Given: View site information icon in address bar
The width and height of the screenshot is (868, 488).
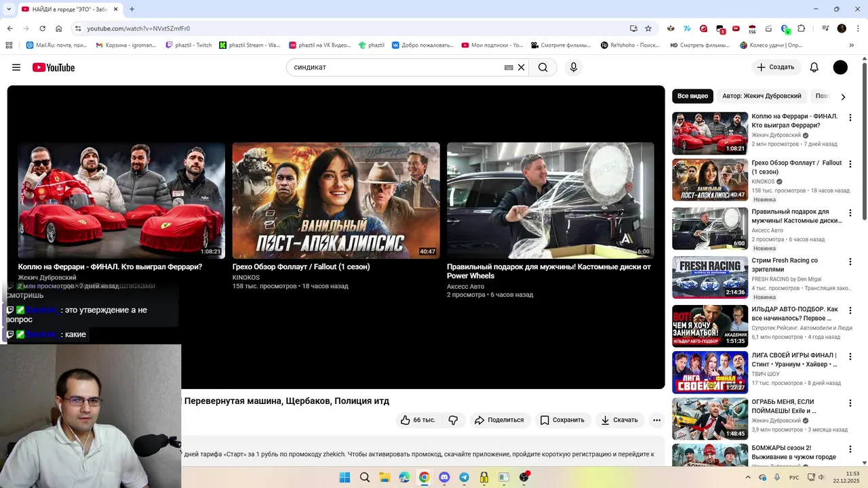Looking at the screenshot, I should click(78, 28).
